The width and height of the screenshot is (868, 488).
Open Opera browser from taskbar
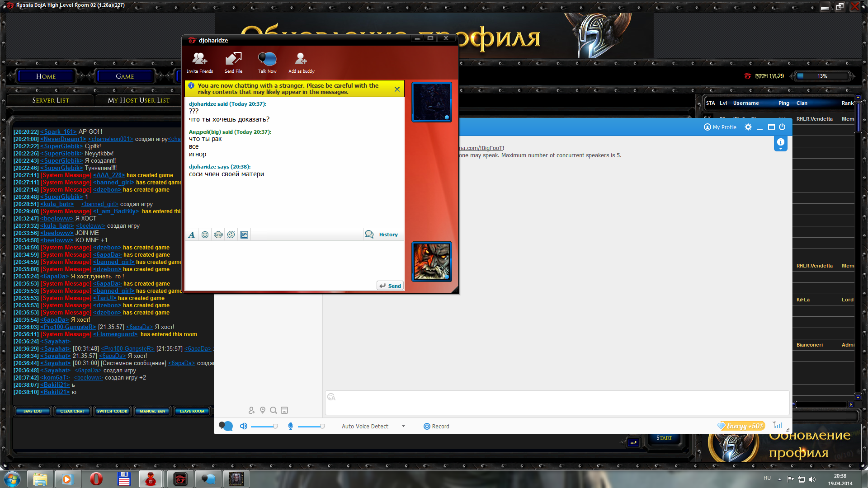[x=96, y=479]
